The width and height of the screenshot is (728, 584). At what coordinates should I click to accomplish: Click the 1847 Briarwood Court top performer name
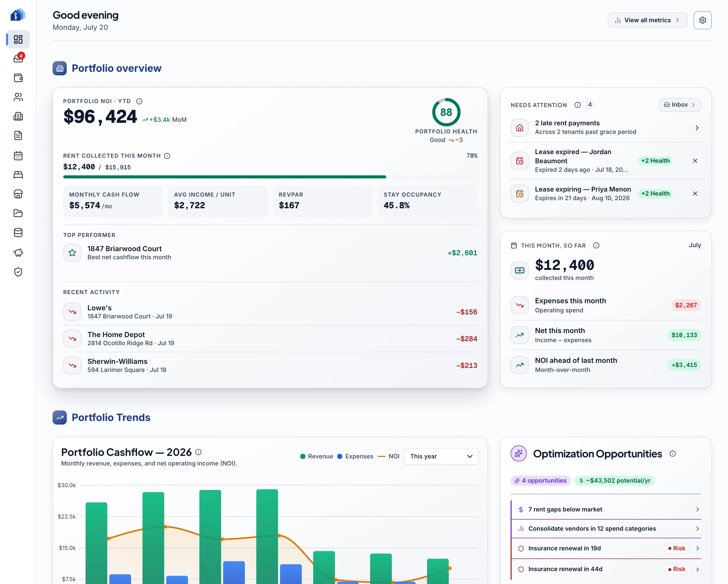point(125,249)
